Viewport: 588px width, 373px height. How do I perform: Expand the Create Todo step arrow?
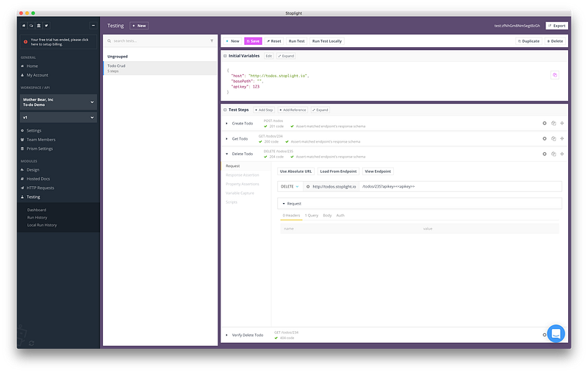pyautogui.click(x=226, y=124)
